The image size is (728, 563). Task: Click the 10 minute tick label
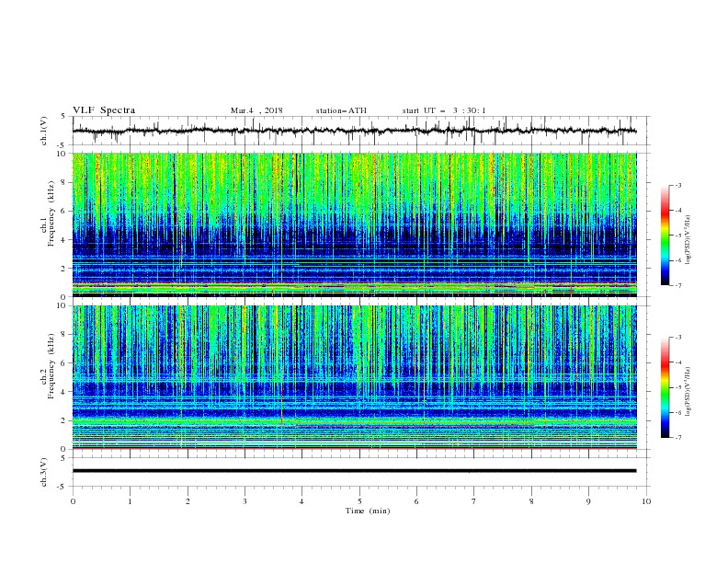646,501
